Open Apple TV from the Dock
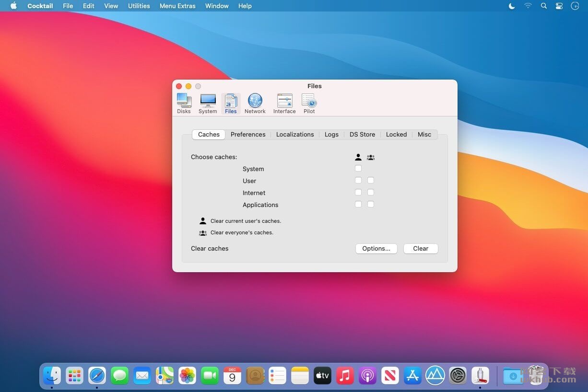This screenshot has width=588, height=392. pyautogui.click(x=323, y=376)
